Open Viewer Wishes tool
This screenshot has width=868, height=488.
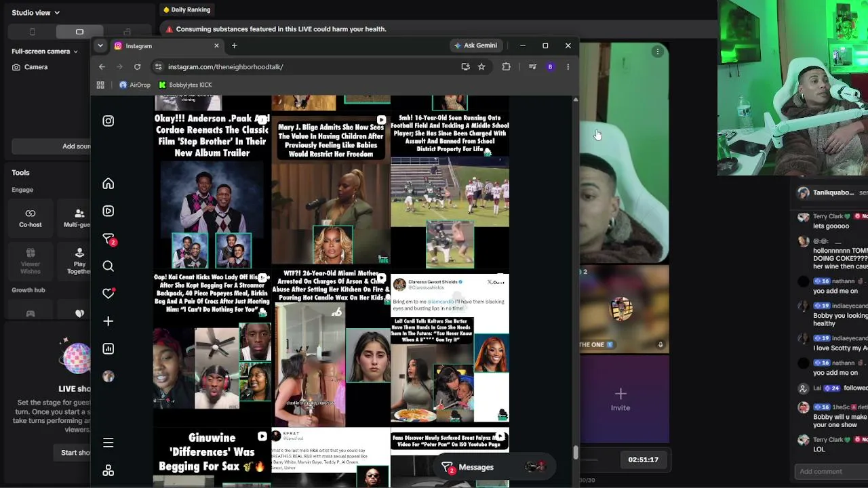tap(31, 261)
